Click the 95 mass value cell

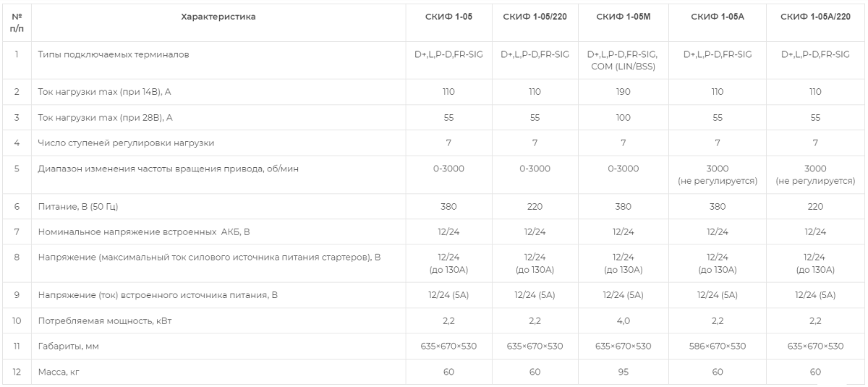pyautogui.click(x=623, y=372)
